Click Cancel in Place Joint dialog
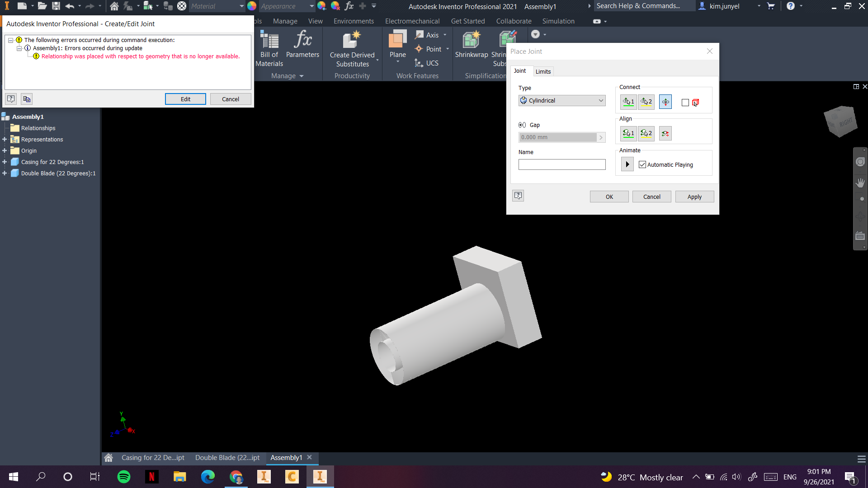868x488 pixels. point(651,197)
